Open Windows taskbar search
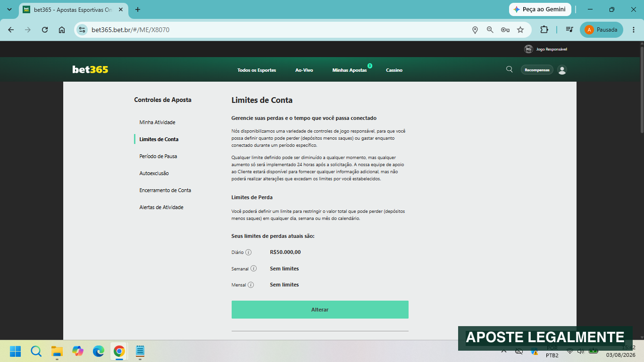The width and height of the screenshot is (644, 362). (x=36, y=351)
